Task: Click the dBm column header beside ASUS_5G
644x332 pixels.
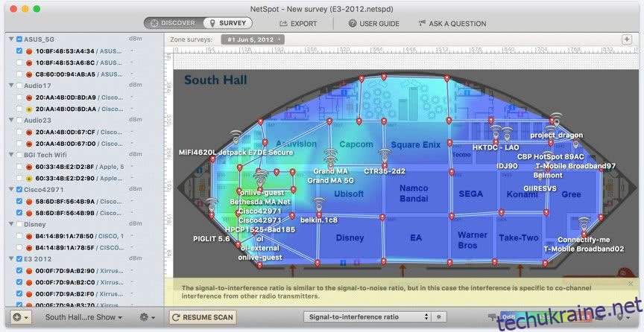Action: [x=136, y=39]
